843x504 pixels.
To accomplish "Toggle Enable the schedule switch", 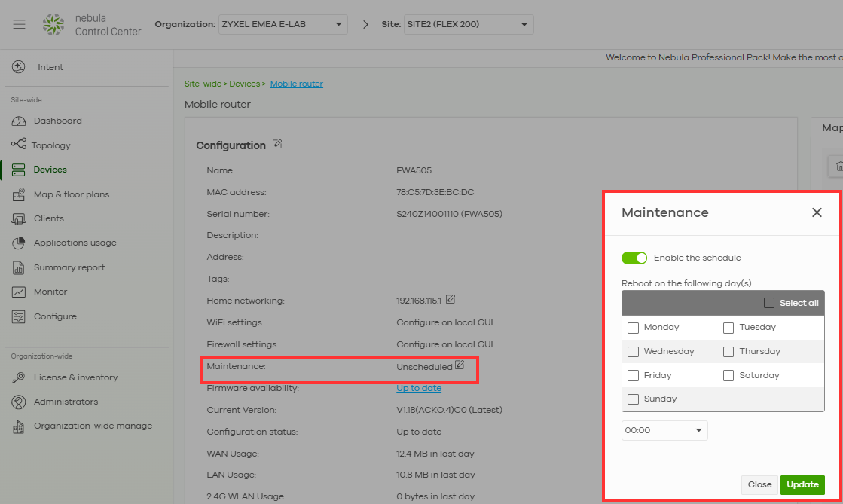I will (634, 258).
